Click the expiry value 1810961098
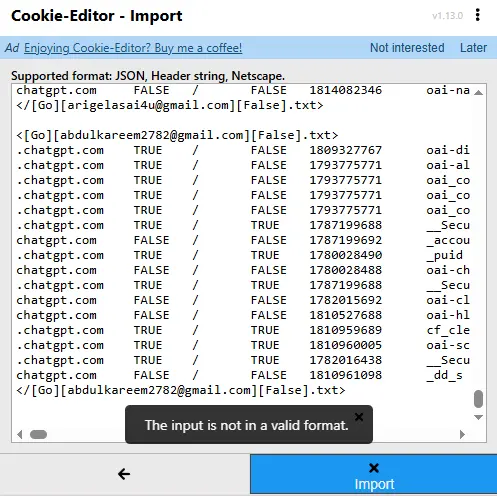 point(346,375)
